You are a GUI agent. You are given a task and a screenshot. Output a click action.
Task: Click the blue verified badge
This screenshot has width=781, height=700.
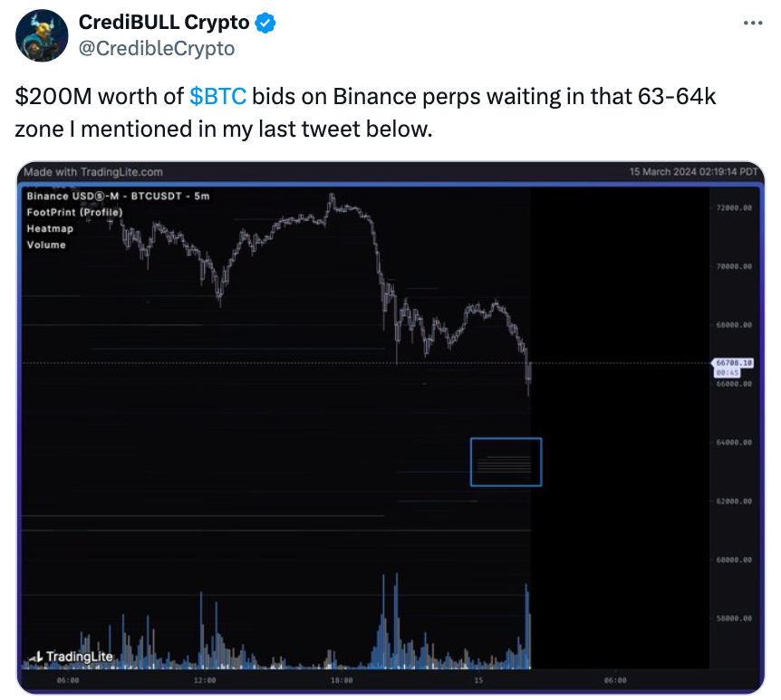265,23
